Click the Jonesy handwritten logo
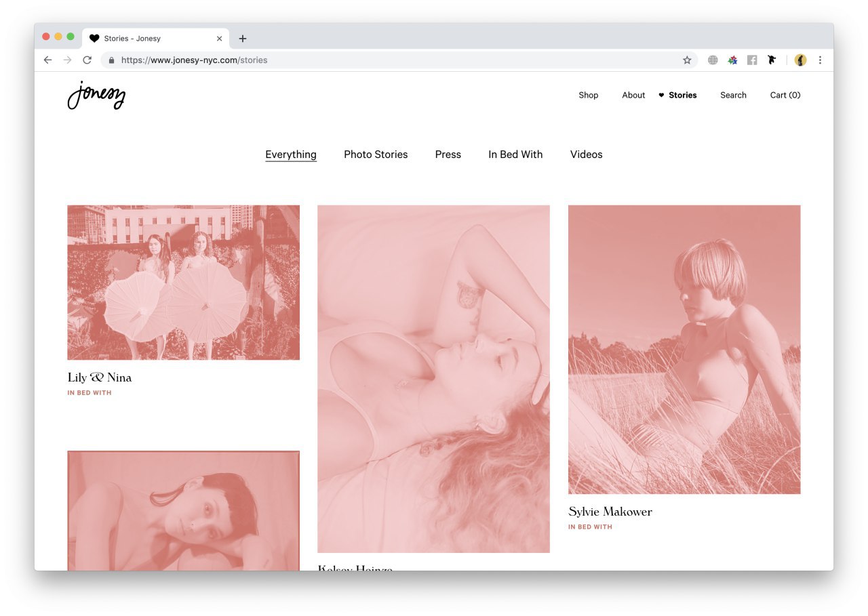The image size is (868, 616). click(96, 95)
